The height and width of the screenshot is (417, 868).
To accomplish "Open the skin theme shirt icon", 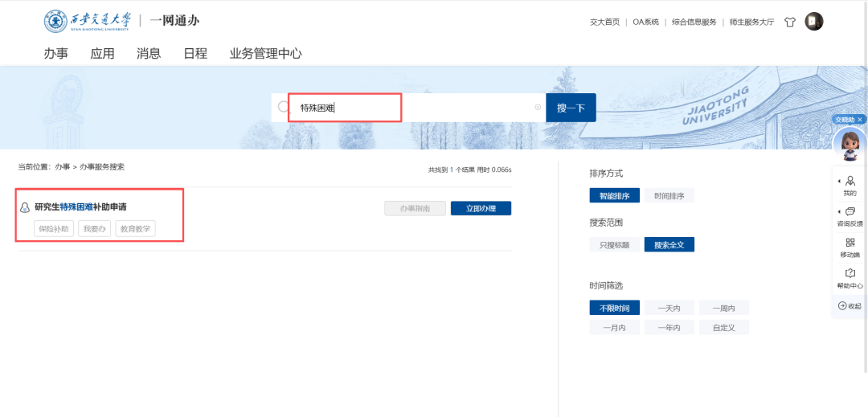I will pyautogui.click(x=790, y=22).
